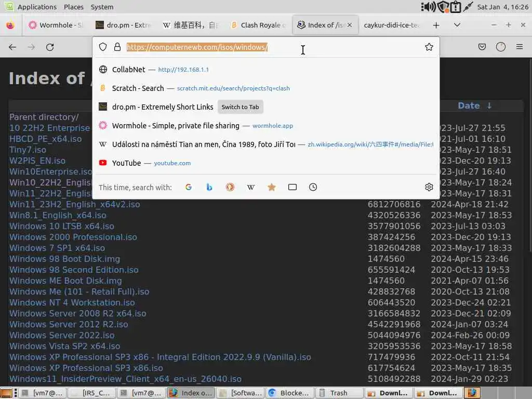532x399 pixels.
Task: Click the Switch to Tab button
Action: coord(240,107)
